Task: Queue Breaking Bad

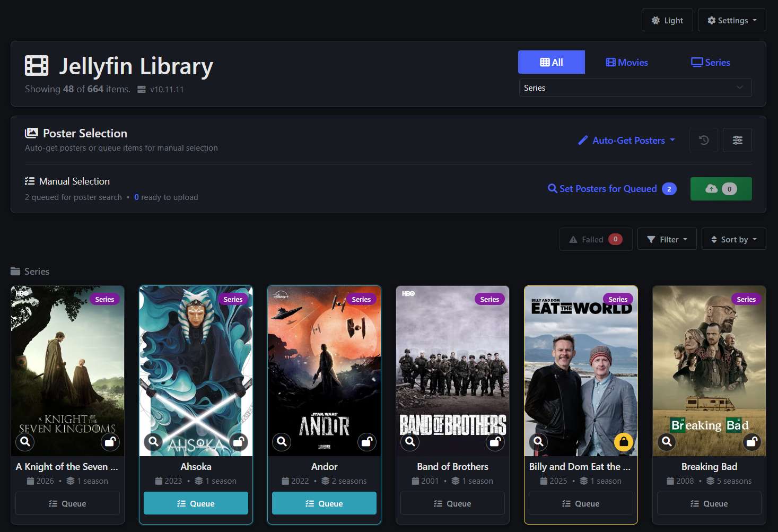Action: click(x=709, y=503)
